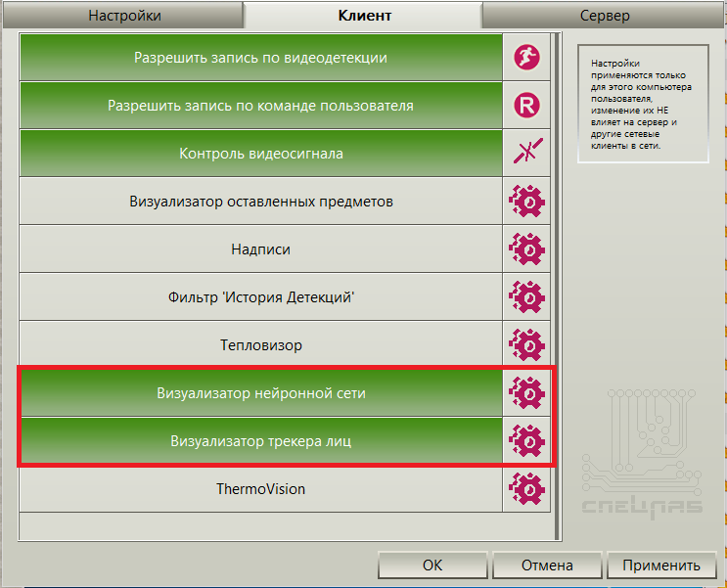The image size is (727, 588).
Task: Disable Визуализатор нейронной сети
Action: (261, 392)
